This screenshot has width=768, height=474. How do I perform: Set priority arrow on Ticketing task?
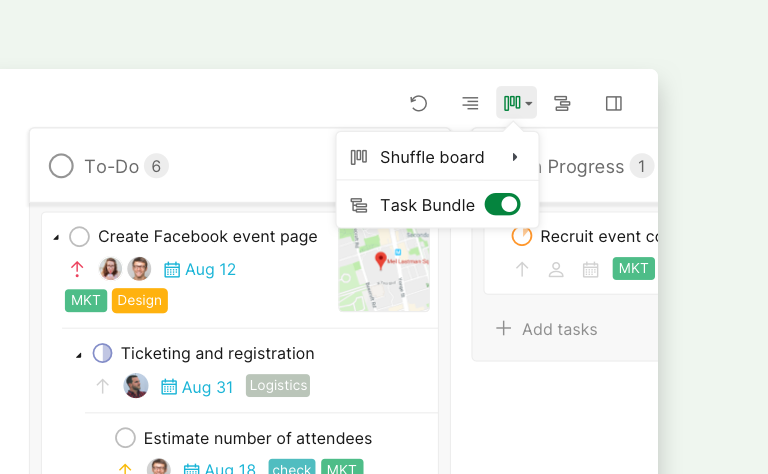coord(102,386)
